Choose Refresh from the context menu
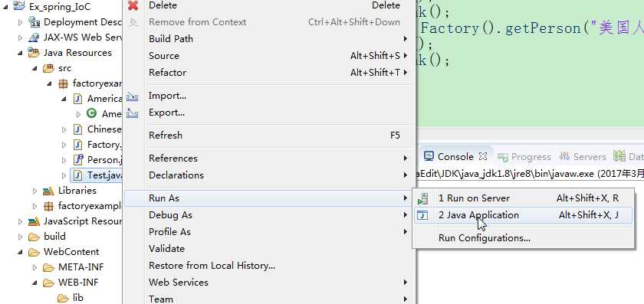The image size is (644, 304). pos(269,136)
